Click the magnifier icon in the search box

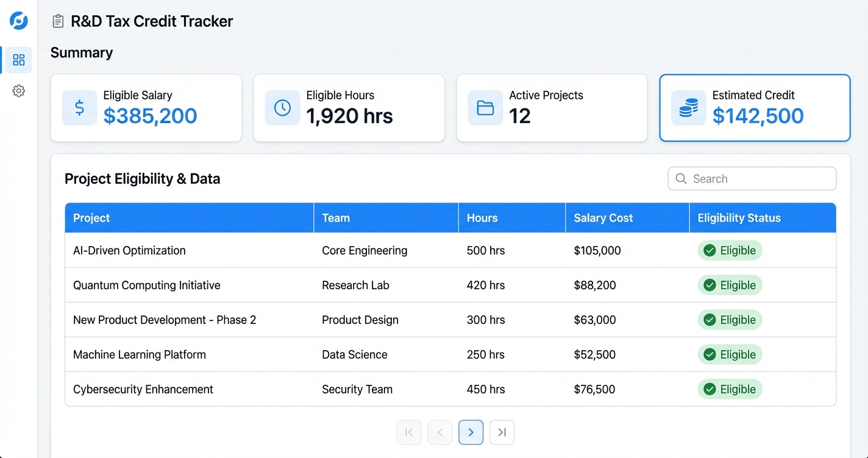pos(681,178)
